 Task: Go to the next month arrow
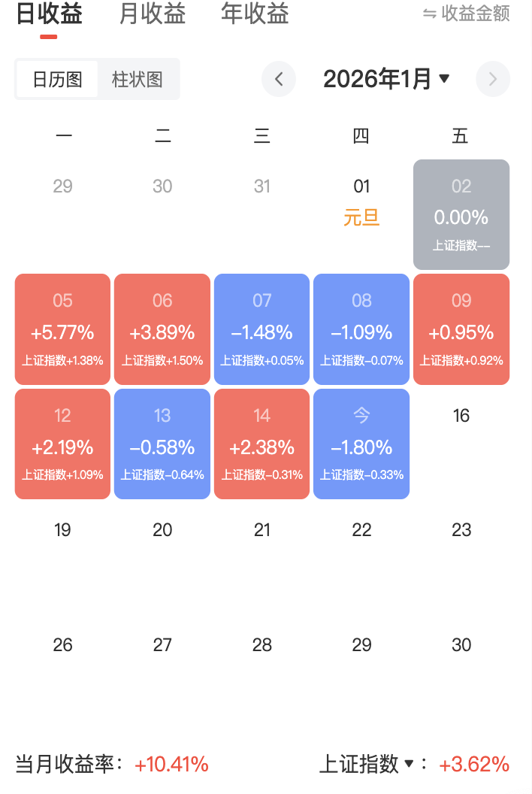pyautogui.click(x=493, y=79)
